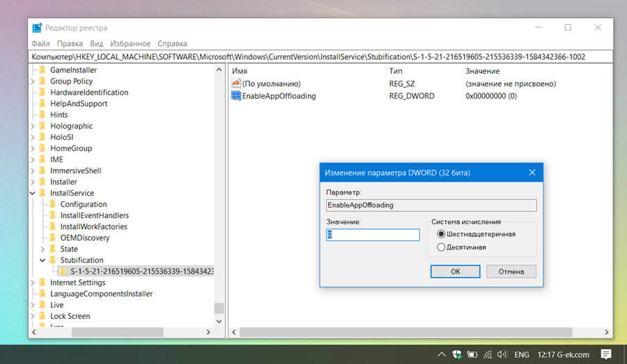This screenshot has width=627, height=364.
Task: Click tree pane scroll right arrow
Action: point(208,332)
